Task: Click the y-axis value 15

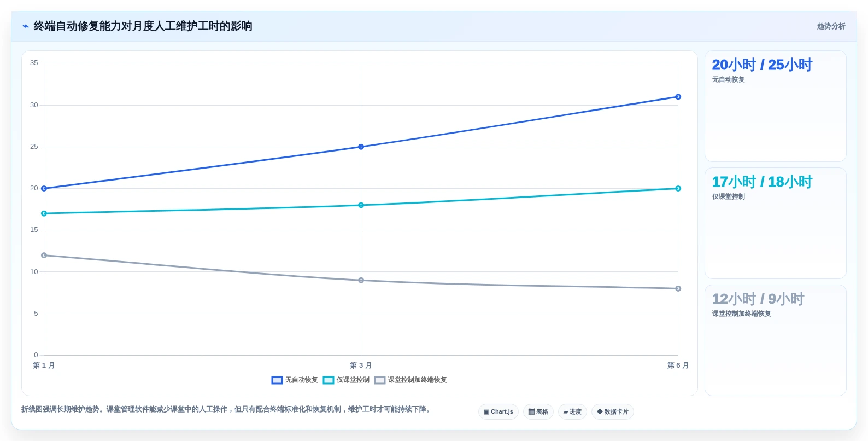Action: coord(34,230)
